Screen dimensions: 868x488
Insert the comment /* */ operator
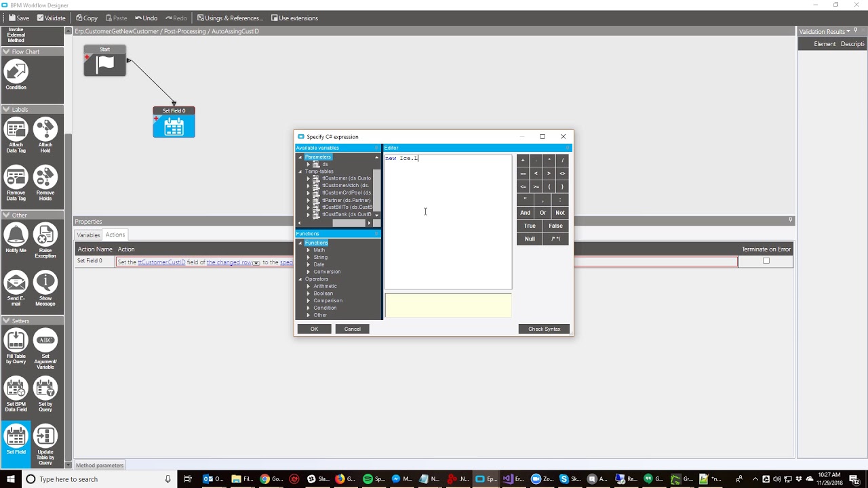(x=556, y=239)
